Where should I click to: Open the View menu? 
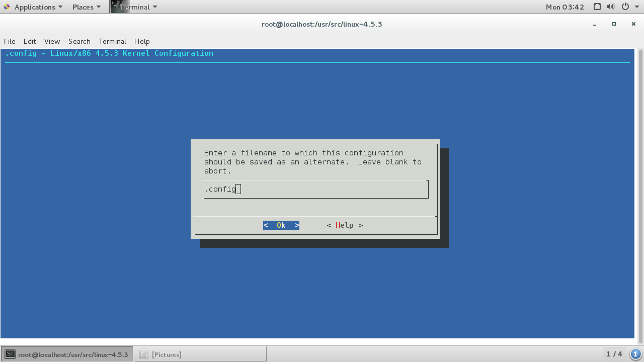click(x=52, y=41)
